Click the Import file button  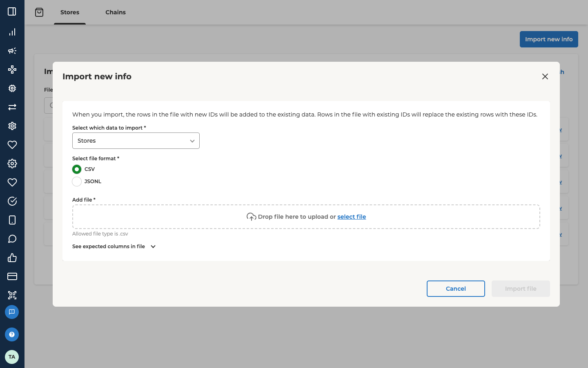(x=521, y=289)
